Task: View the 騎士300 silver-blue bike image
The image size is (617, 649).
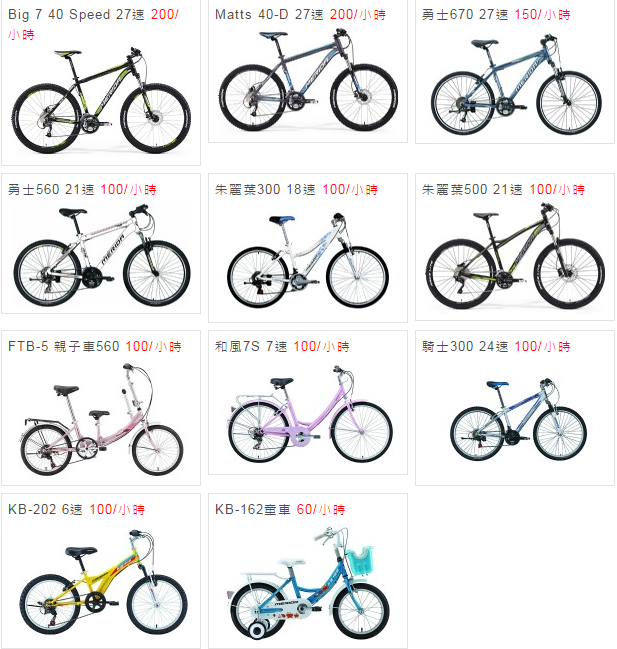Action: point(518,419)
